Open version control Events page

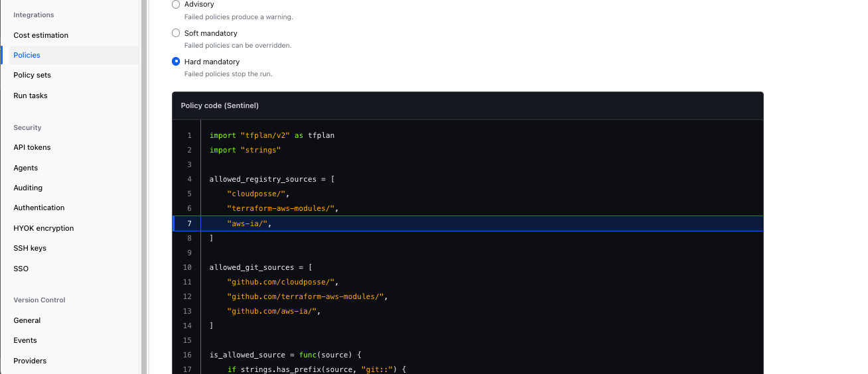coord(25,340)
